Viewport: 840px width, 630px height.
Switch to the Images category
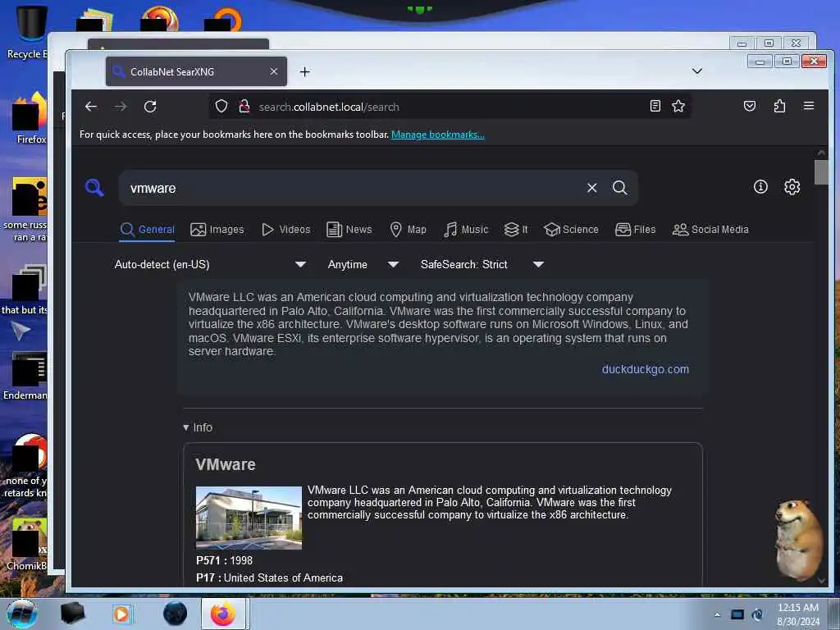tap(217, 230)
